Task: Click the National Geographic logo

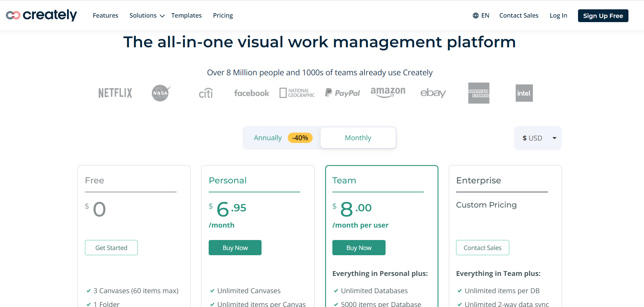Action: 297,93
